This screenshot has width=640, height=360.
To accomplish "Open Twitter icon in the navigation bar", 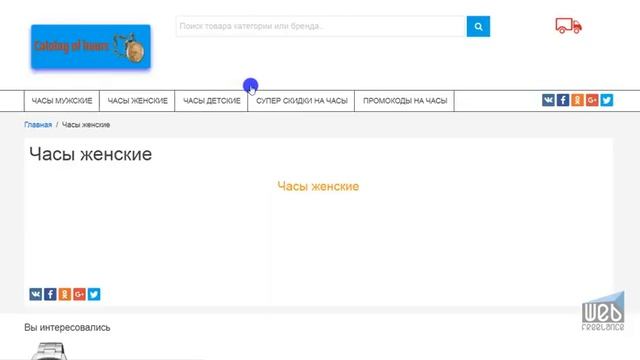I will (607, 100).
